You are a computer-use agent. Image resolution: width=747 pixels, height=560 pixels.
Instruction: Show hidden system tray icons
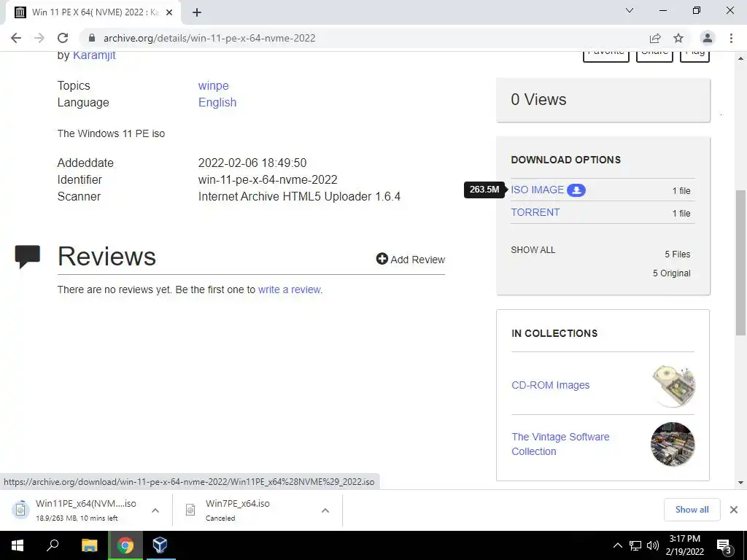tap(617, 545)
